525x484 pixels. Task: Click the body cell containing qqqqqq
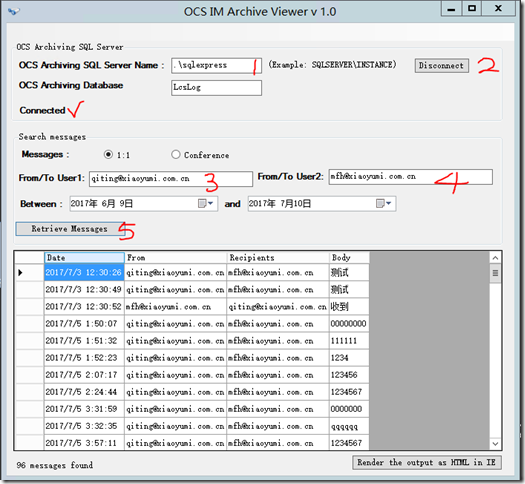(349, 426)
